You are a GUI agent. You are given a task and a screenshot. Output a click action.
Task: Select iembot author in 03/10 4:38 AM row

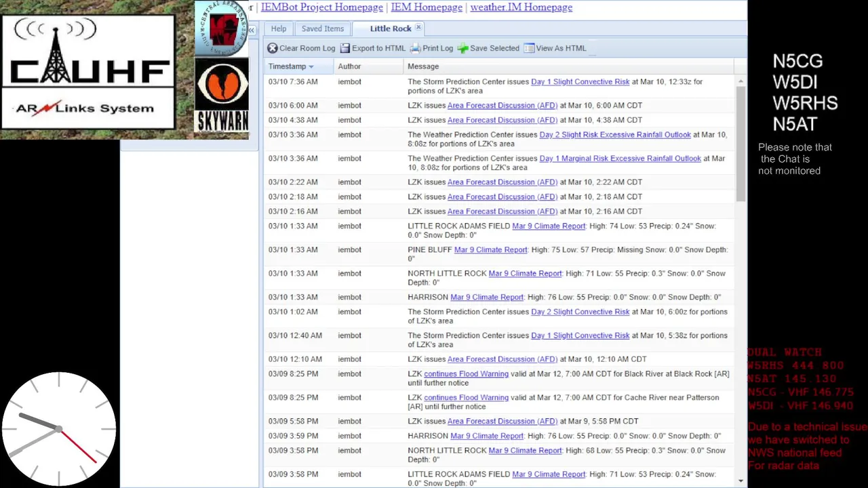(349, 120)
